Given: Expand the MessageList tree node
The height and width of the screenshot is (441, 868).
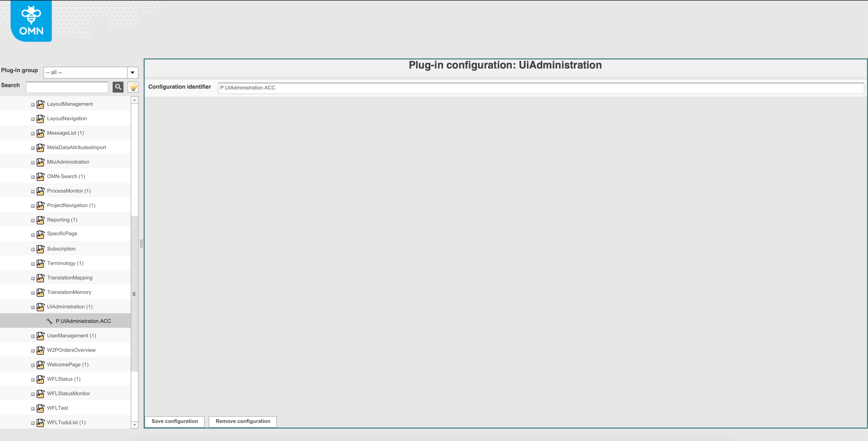Looking at the screenshot, I should tap(33, 134).
